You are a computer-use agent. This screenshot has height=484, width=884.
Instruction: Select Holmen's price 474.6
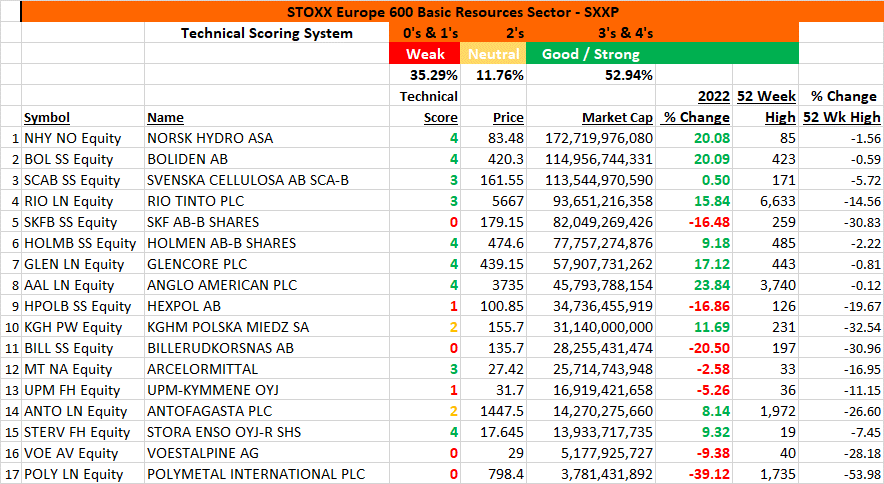(x=493, y=243)
